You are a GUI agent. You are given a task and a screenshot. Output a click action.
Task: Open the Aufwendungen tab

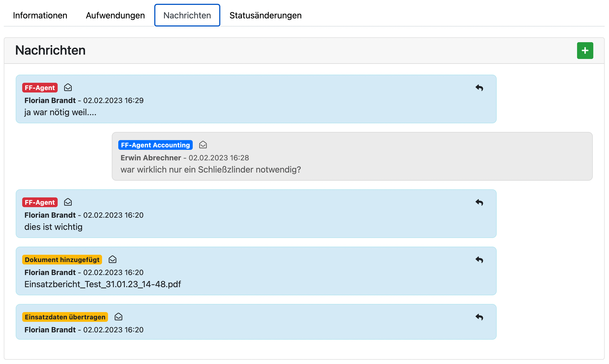115,15
